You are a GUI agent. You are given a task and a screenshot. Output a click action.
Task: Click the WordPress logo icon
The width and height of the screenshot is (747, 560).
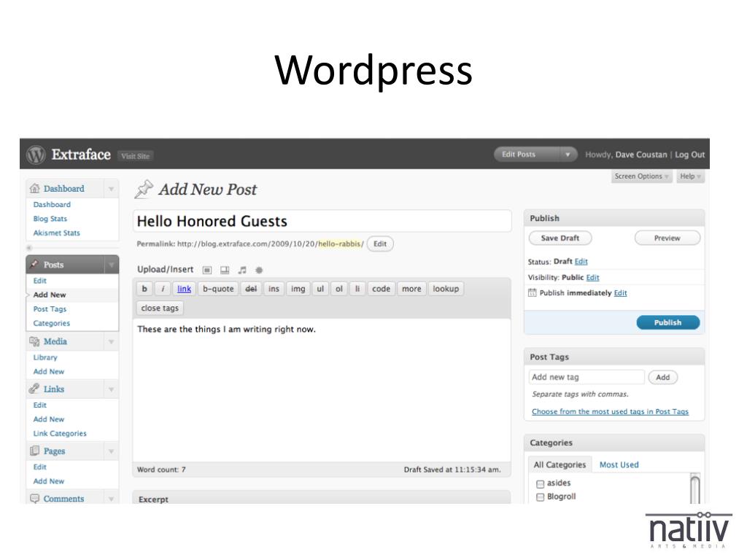36,155
